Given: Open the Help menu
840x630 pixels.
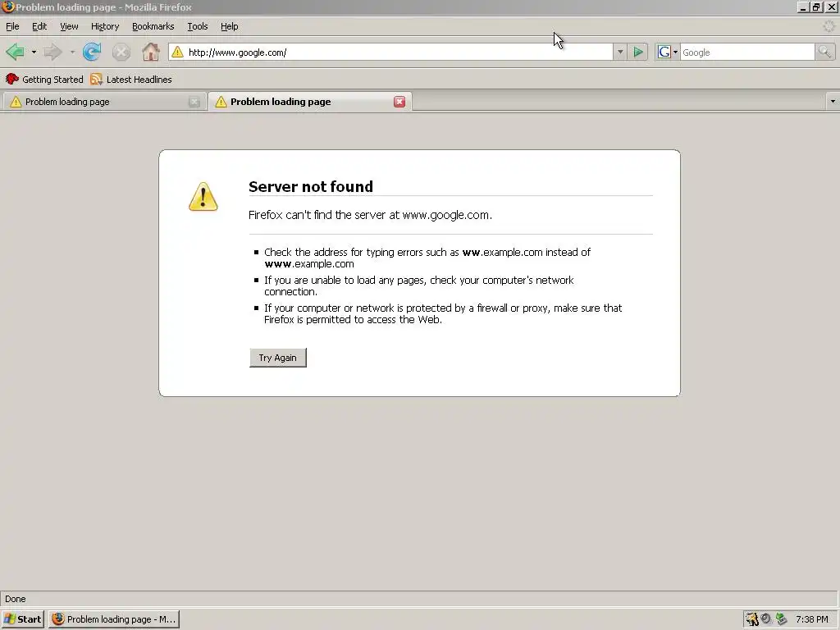Looking at the screenshot, I should click(229, 26).
